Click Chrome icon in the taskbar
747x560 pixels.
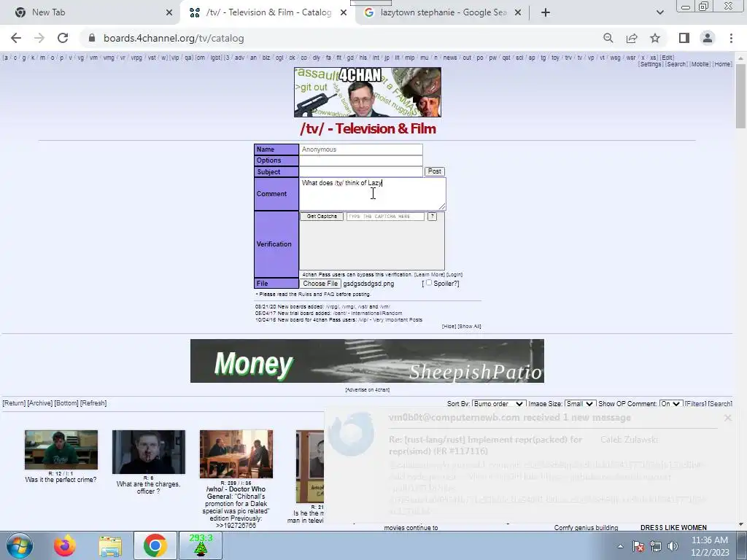[155, 545]
